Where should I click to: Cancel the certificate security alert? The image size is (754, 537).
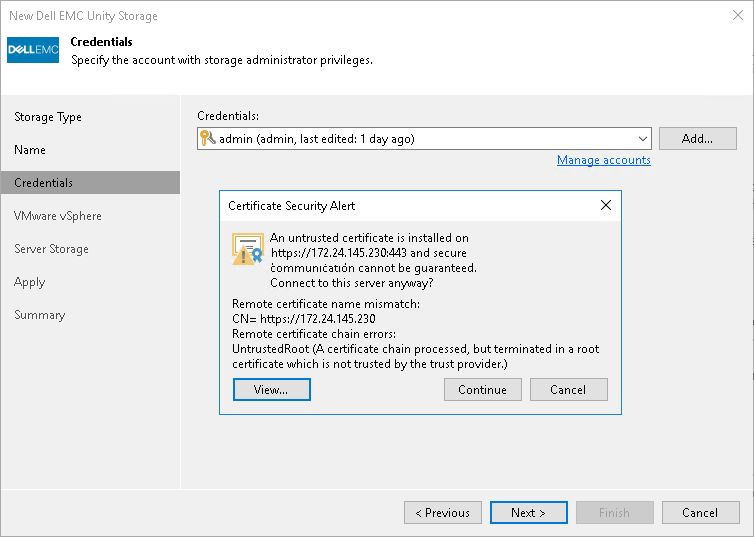pyautogui.click(x=568, y=390)
